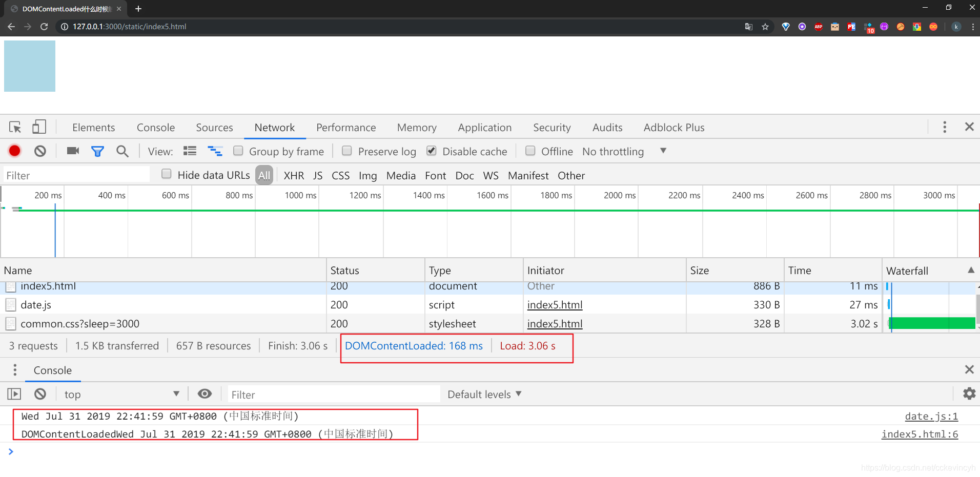Image resolution: width=980 pixels, height=477 pixels.
Task: Enable Offline checkbox
Action: coord(530,151)
